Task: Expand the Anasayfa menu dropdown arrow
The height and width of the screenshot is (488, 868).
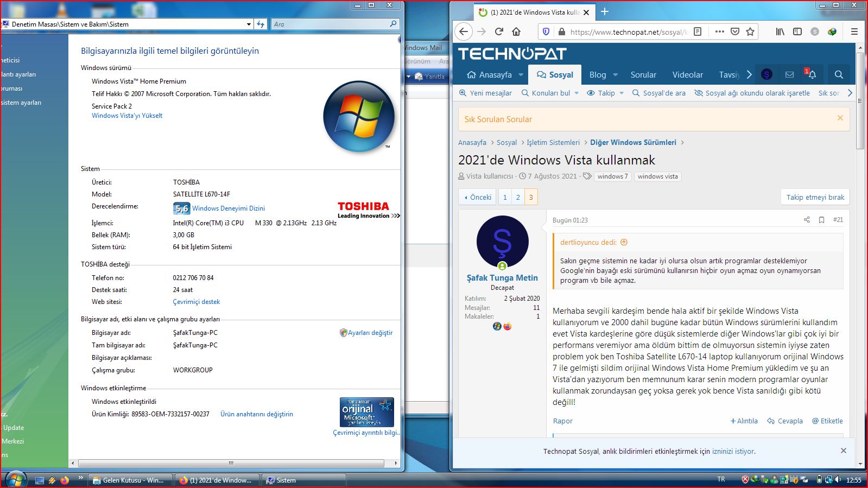Action: point(521,75)
